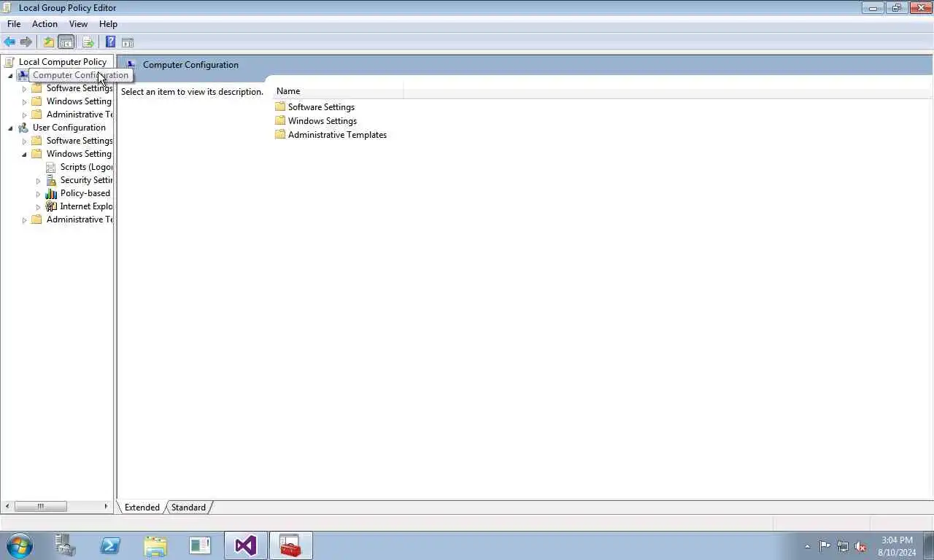
Task: Click Windows Settings label under User Configuration
Action: pos(79,154)
